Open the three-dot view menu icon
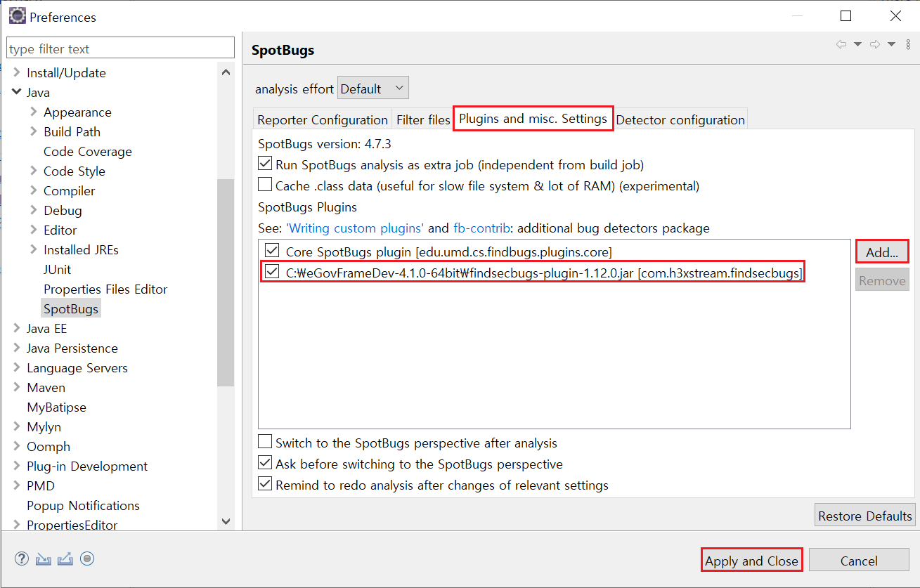920x588 pixels. click(x=908, y=44)
